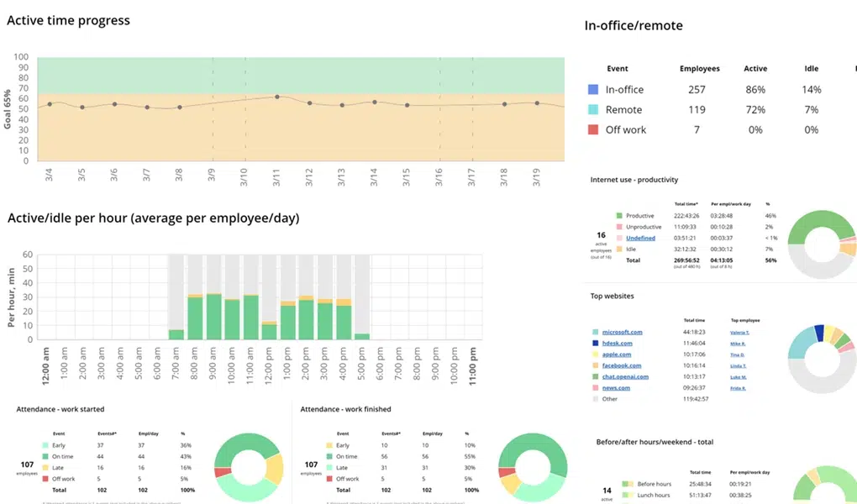Click the pink news.com color swatch
Viewport: 857px width, 504px height.
point(595,388)
